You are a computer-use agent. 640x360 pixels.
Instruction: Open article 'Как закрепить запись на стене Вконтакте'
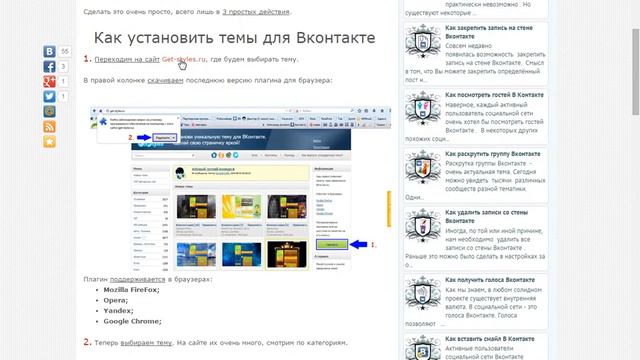tap(489, 32)
